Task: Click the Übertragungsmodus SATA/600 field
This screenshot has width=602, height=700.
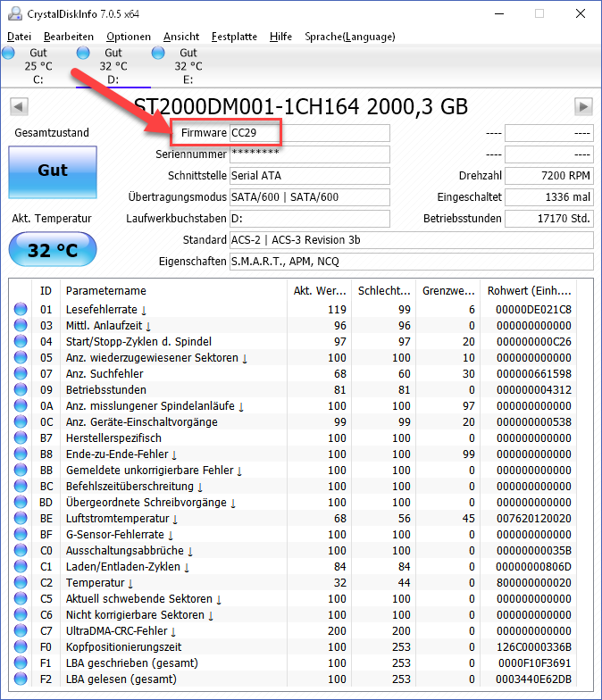Action: (309, 197)
